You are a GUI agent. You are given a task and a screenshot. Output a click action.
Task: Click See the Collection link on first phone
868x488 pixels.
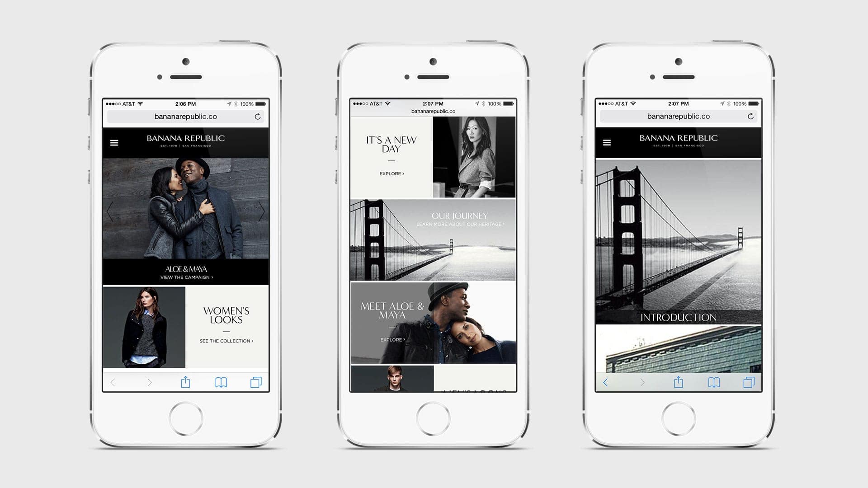[225, 341]
